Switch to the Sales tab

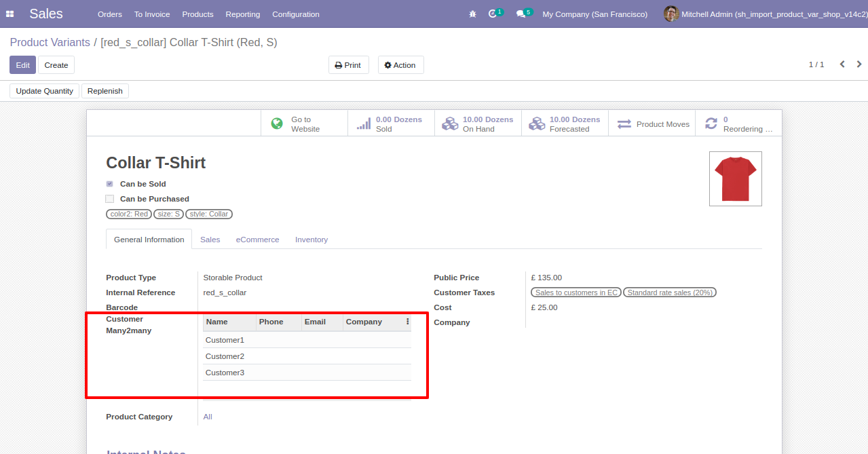click(210, 240)
